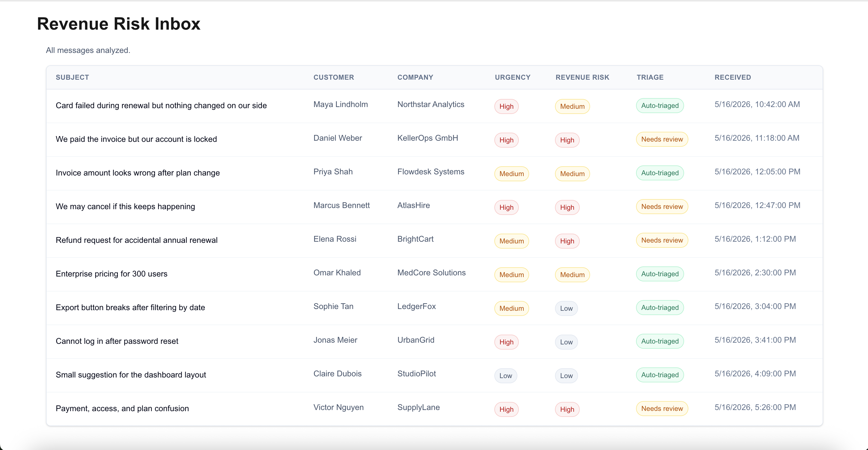Click company LedgerFox

(x=416, y=307)
